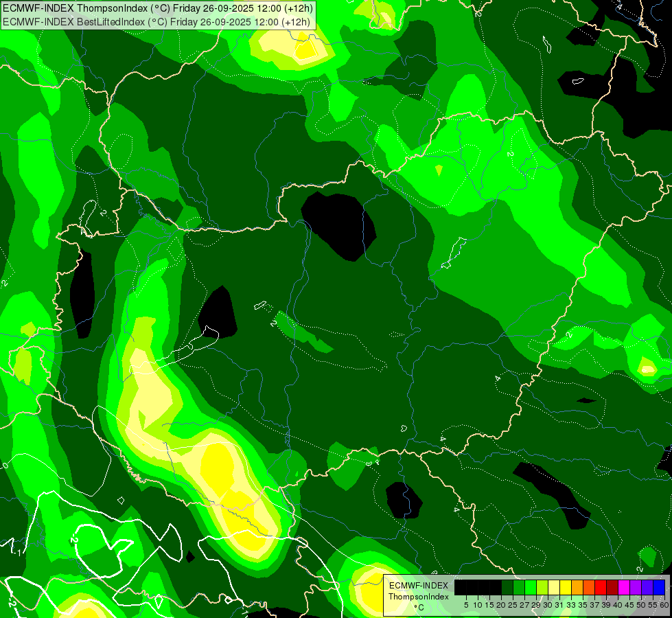Click the legend tick value '40'
The width and height of the screenshot is (672, 618).
[618, 605]
